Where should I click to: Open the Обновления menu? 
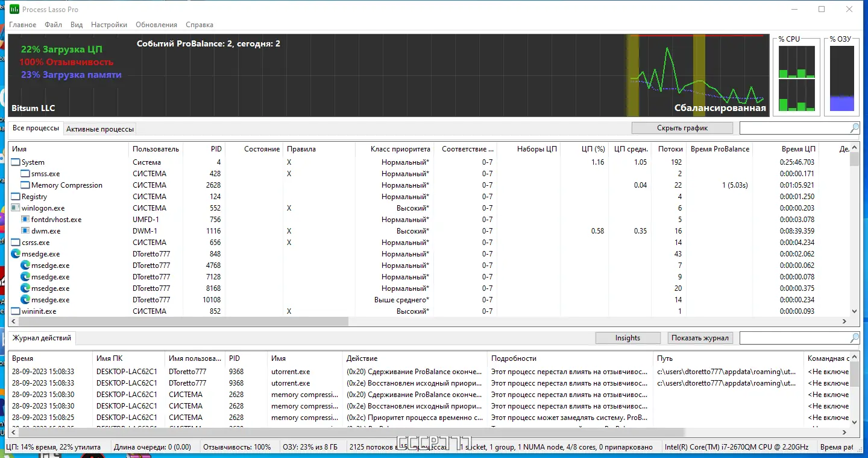tap(157, 25)
